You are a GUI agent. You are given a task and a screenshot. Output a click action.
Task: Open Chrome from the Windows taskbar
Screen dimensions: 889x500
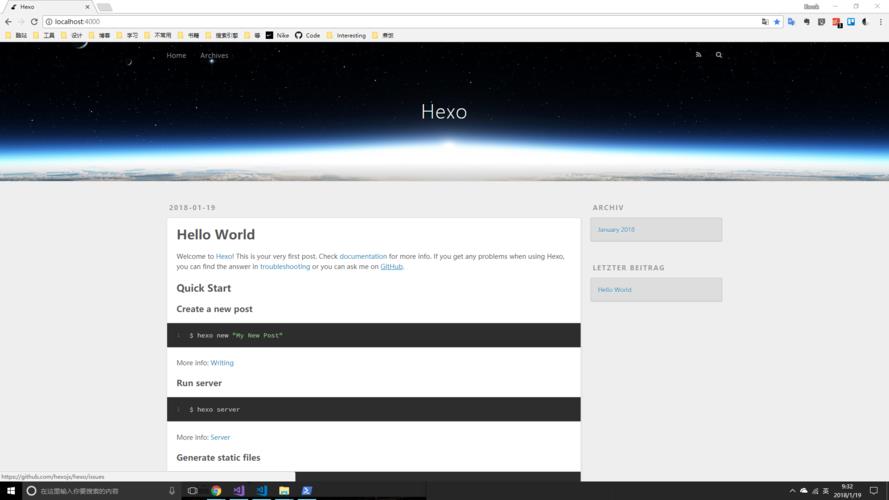[x=215, y=491]
